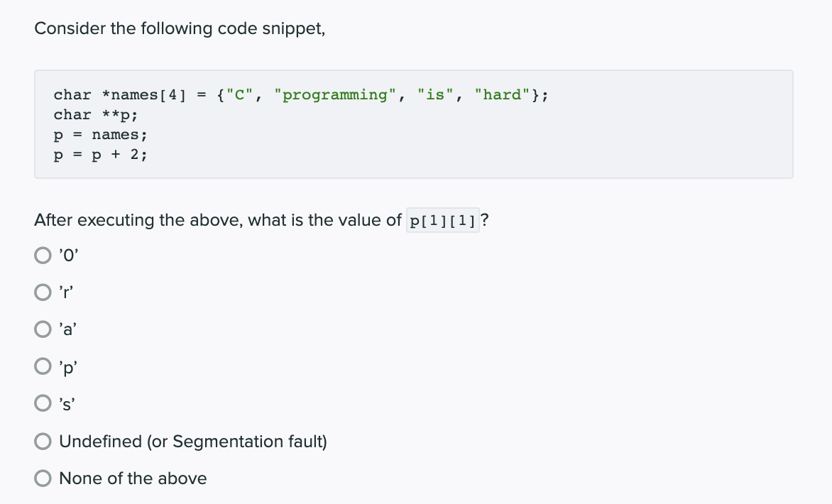Choose the 'r' radio option
Image resolution: width=832 pixels, height=504 pixels.
[x=43, y=292]
